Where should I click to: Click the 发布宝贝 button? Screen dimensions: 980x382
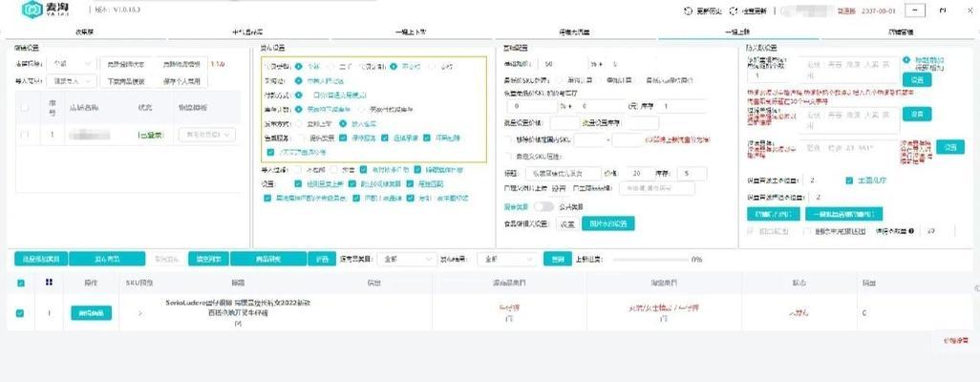click(107, 258)
